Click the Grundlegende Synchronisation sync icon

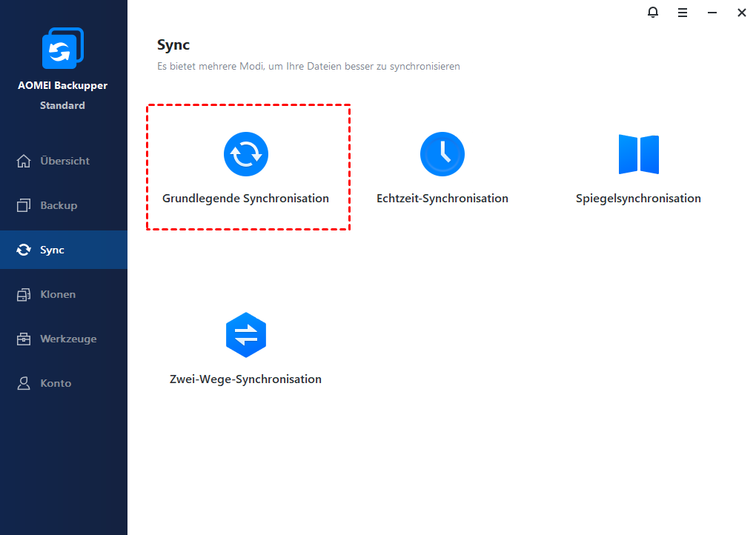(246, 154)
